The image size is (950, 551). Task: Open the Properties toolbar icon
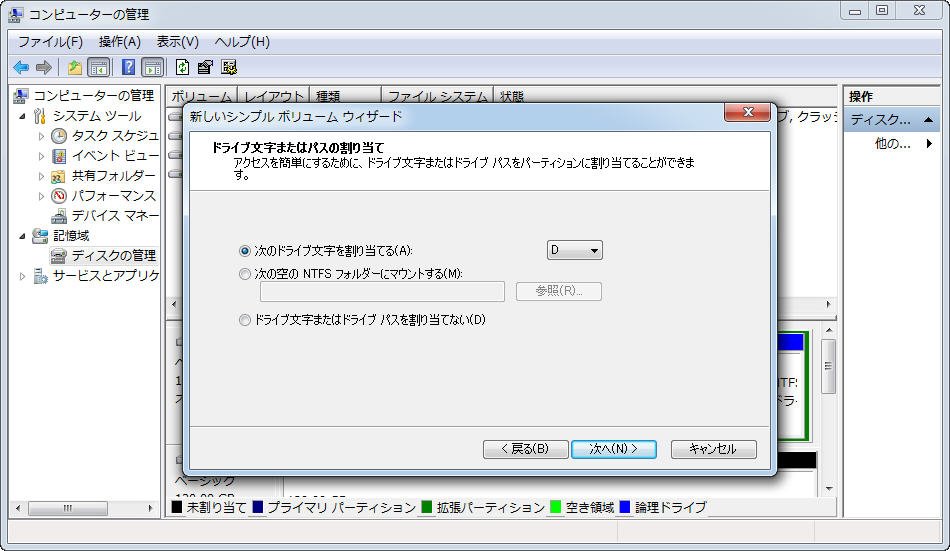point(205,67)
